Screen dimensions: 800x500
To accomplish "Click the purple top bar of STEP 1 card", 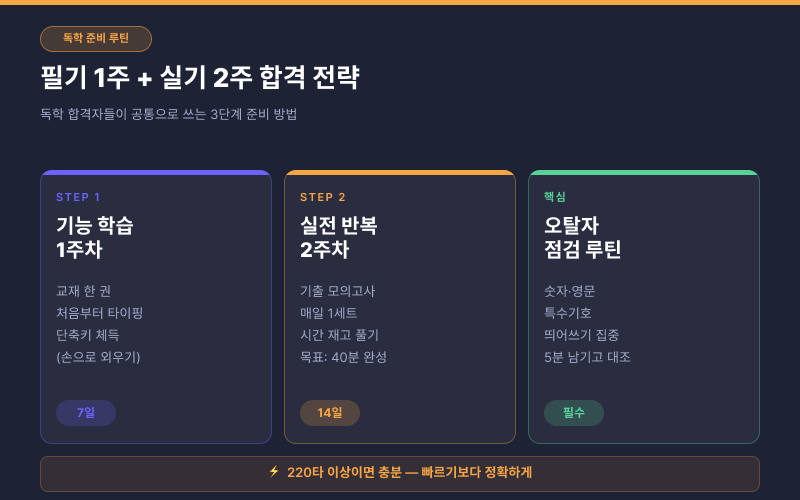I will 156,172.
